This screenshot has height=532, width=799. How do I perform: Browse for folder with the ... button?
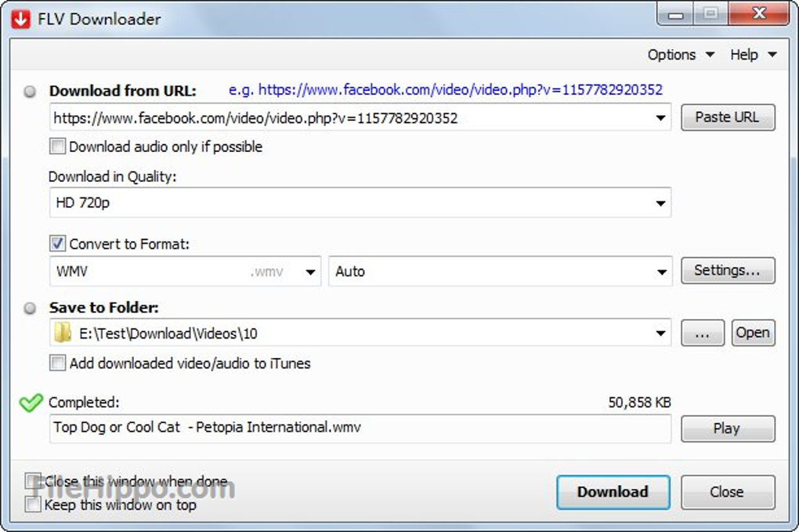click(x=702, y=333)
